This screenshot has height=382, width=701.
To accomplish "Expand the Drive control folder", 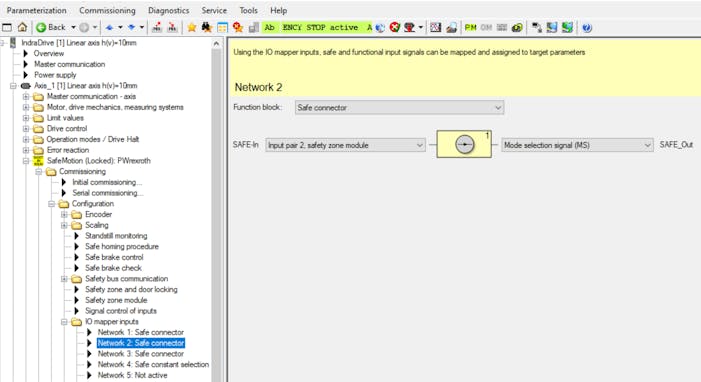I will pyautogui.click(x=26, y=128).
